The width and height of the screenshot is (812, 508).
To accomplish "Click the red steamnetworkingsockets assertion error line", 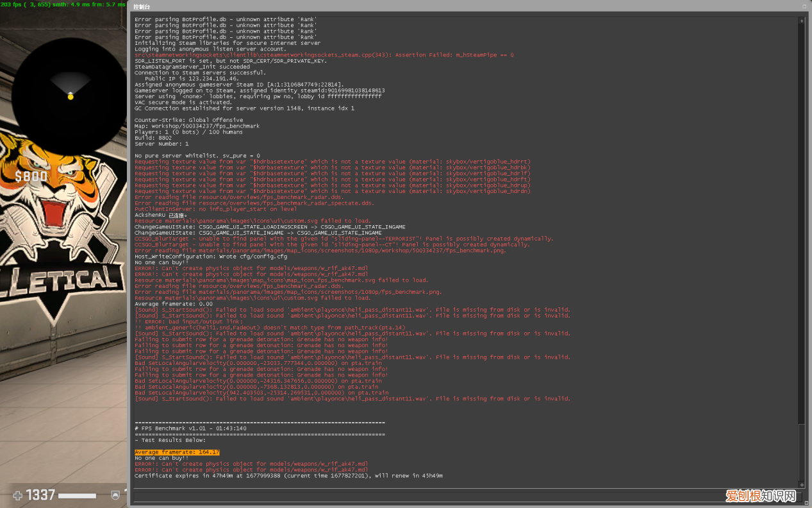I will click(324, 55).
